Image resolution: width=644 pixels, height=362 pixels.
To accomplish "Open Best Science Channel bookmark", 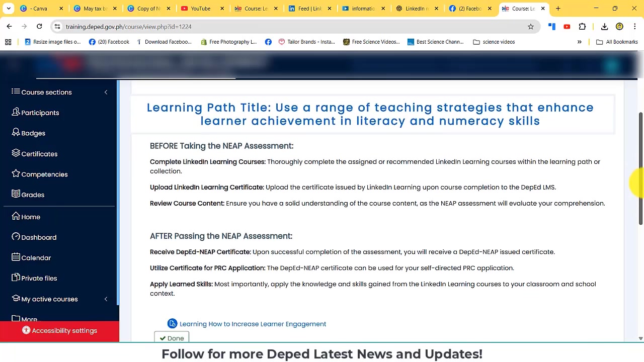I will [x=436, y=42].
